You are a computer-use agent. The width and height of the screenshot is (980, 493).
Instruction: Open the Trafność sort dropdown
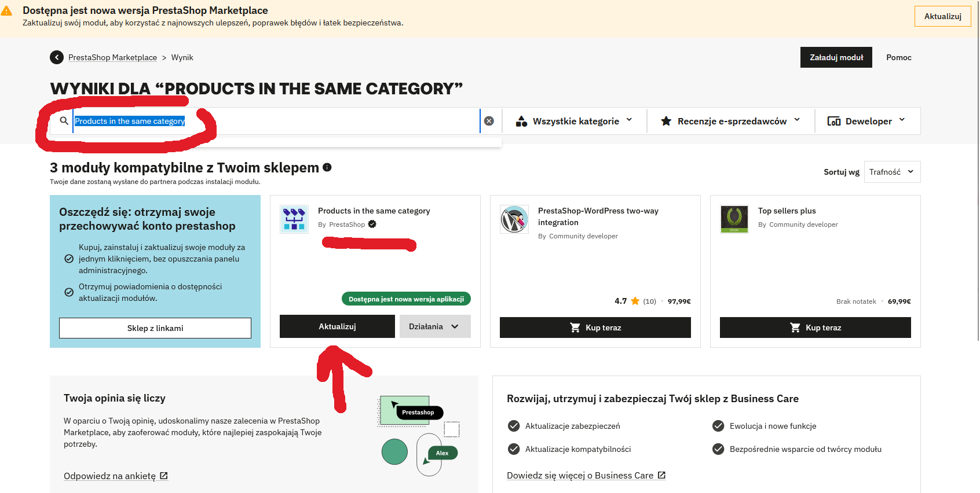891,172
